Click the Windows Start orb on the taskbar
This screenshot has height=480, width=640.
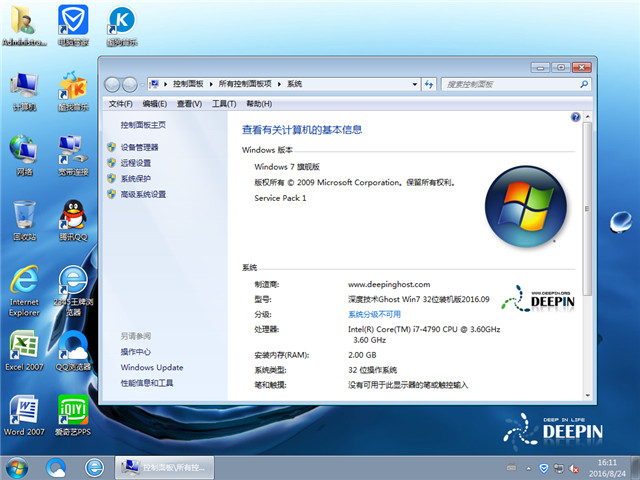click(18, 466)
